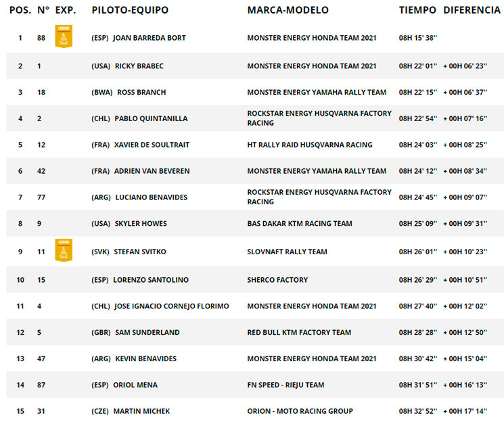Click the DIFERENCIA column header

click(472, 10)
